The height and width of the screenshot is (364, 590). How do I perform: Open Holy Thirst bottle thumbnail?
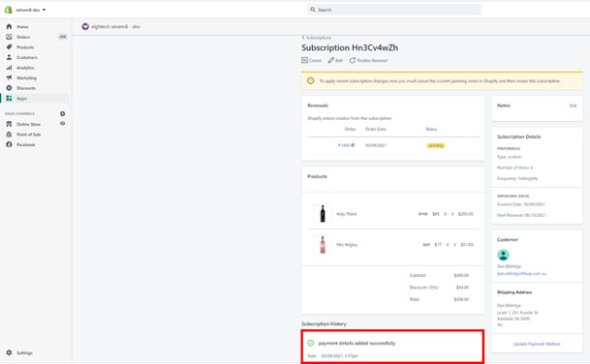click(323, 214)
